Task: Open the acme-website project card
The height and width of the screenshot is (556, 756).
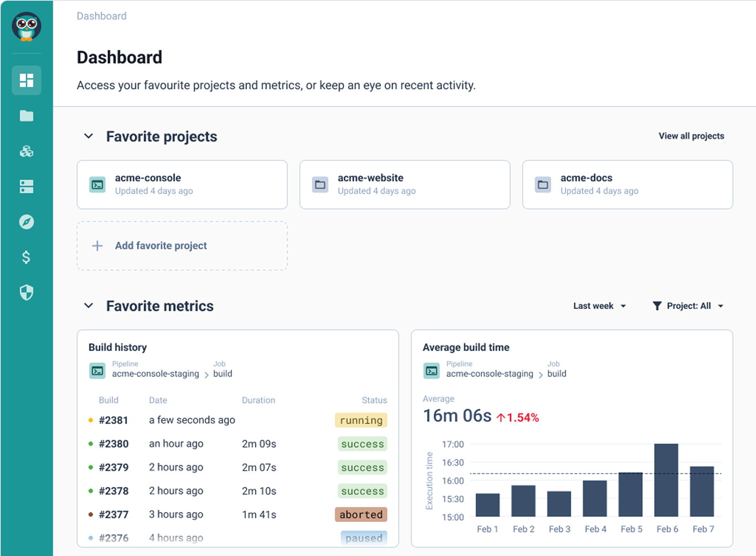Action: [405, 185]
